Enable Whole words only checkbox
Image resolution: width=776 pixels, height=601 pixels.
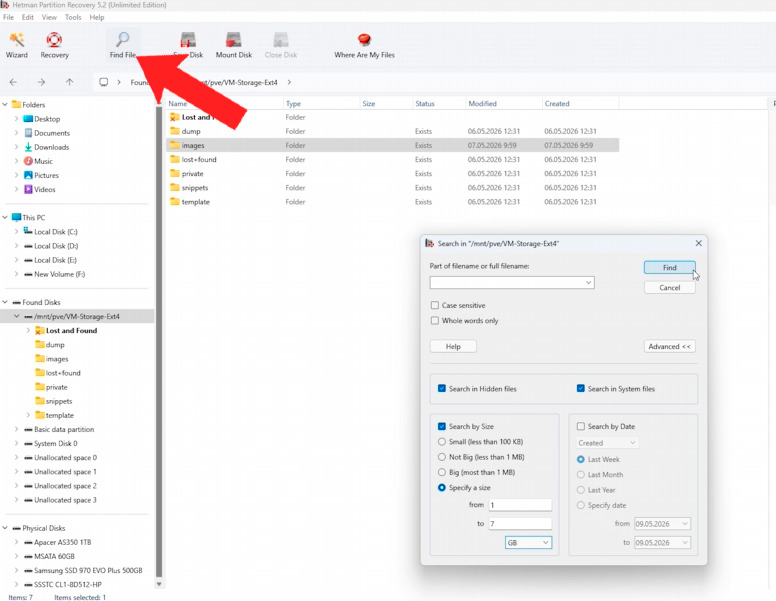(435, 321)
